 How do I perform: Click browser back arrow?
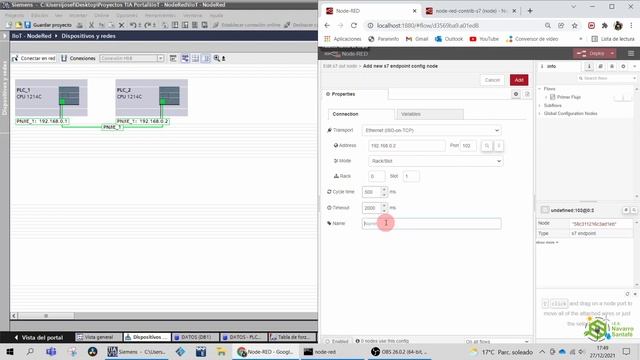click(x=327, y=25)
